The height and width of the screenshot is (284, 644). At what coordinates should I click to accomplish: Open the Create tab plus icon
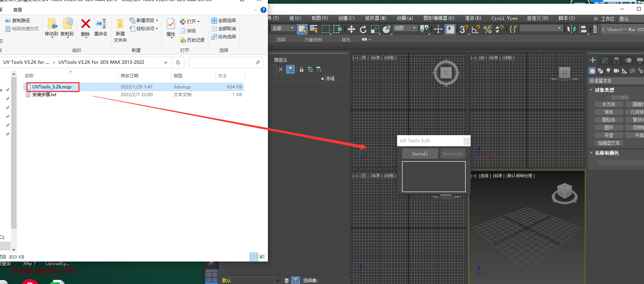[592, 60]
